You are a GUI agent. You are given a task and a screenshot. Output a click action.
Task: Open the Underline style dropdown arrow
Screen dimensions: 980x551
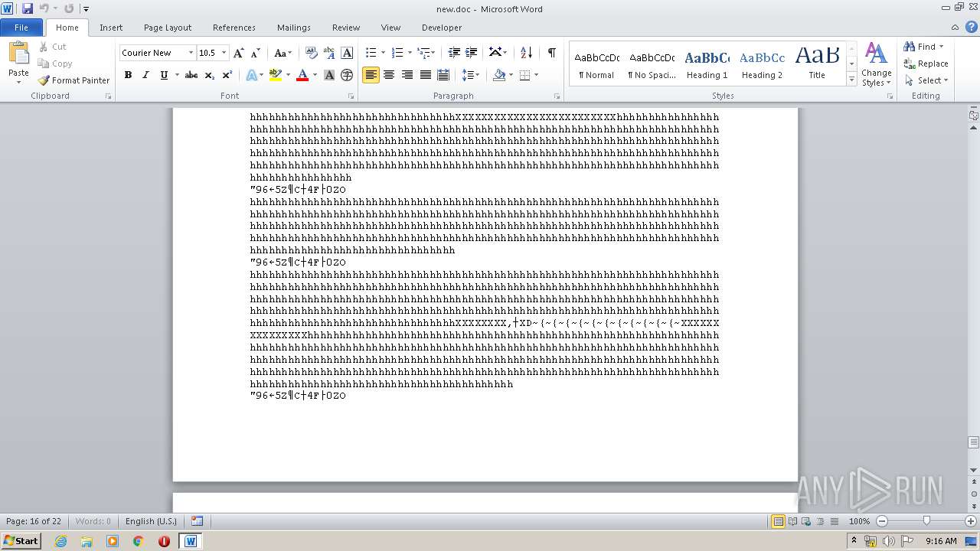[177, 75]
